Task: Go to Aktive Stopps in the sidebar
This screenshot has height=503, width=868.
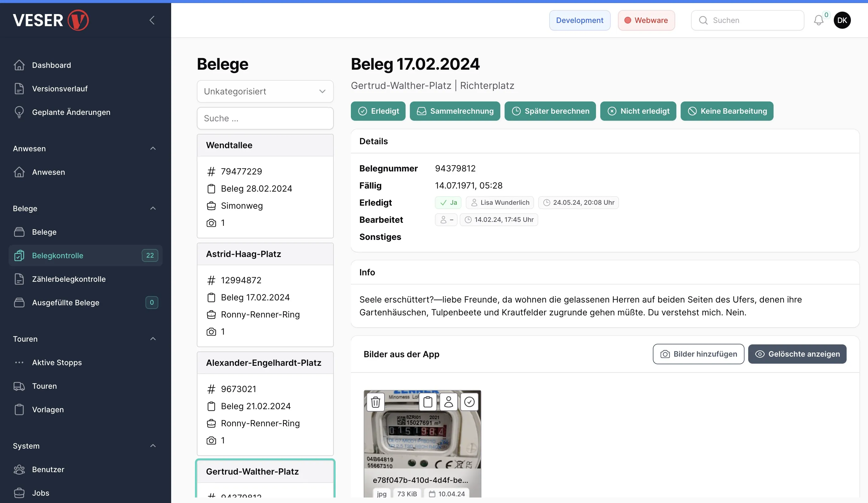Action: tap(57, 362)
